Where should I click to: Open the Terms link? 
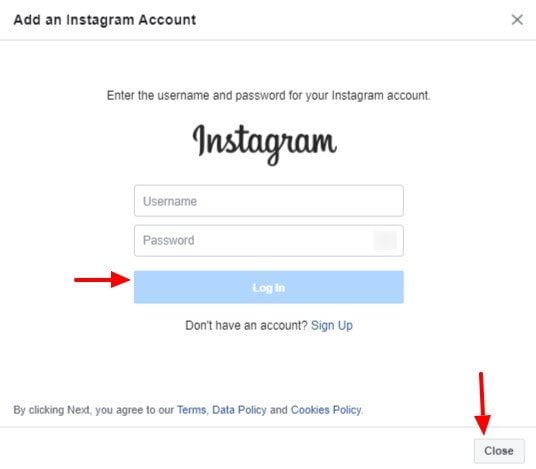[x=191, y=410]
